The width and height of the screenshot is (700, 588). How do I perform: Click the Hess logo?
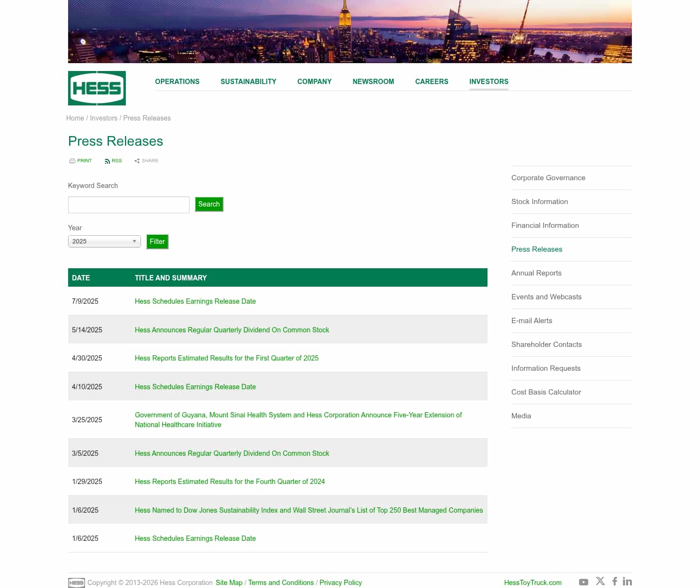tap(97, 88)
